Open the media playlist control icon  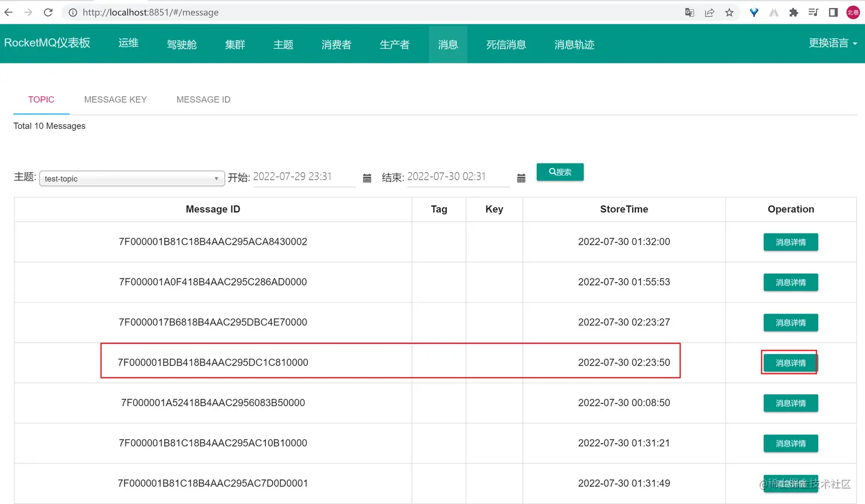(x=813, y=12)
